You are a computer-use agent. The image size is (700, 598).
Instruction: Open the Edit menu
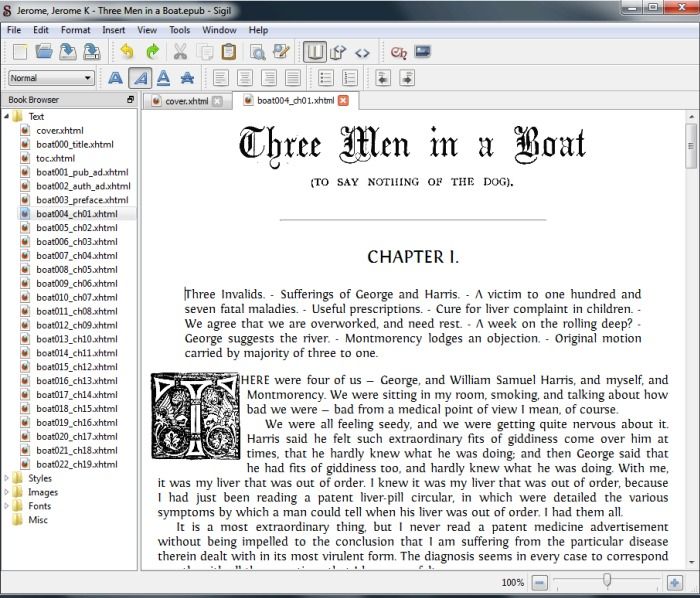tap(41, 30)
